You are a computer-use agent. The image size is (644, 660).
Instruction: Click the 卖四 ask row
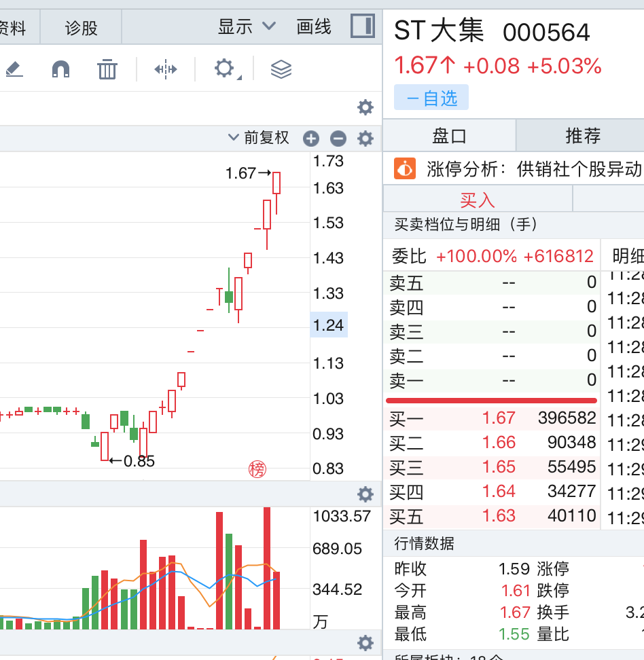tap(492, 307)
